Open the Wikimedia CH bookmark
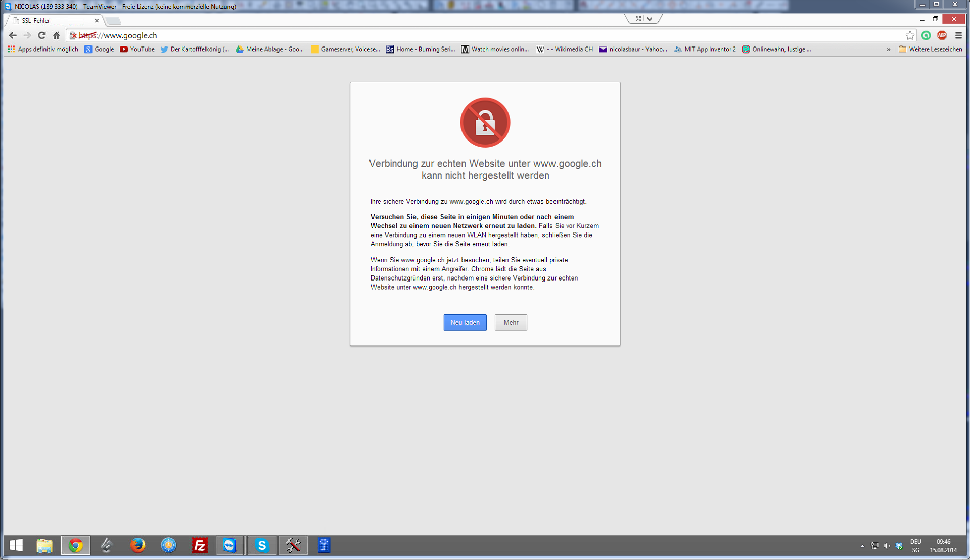 click(565, 49)
